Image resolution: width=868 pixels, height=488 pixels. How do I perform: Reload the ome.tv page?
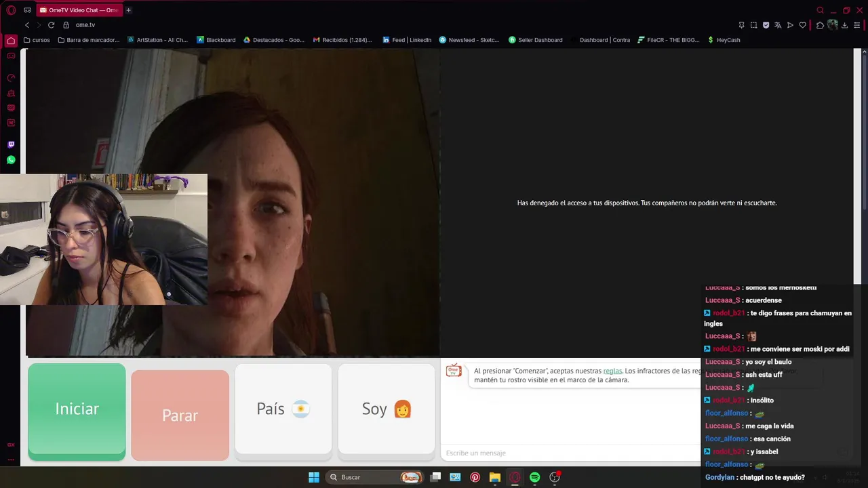point(51,25)
